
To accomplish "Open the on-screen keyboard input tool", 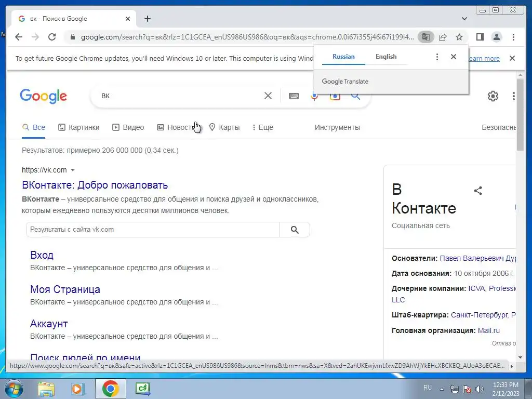I will point(294,96).
